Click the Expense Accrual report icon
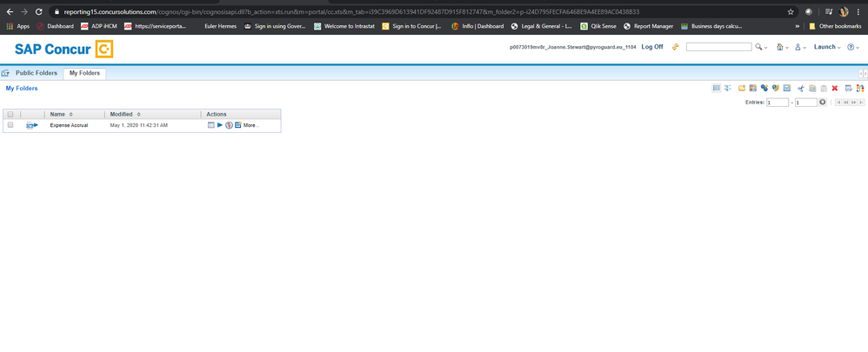 (x=31, y=125)
